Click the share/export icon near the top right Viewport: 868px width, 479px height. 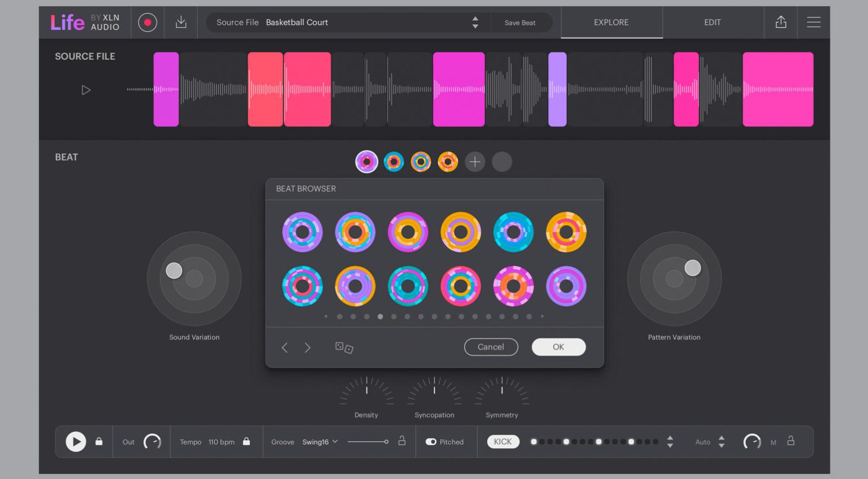point(781,22)
